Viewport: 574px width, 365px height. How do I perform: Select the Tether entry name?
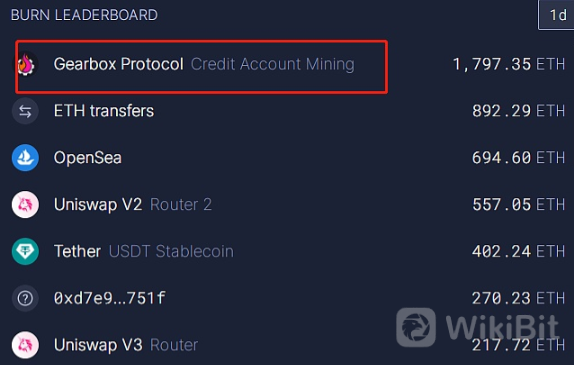tap(77, 251)
